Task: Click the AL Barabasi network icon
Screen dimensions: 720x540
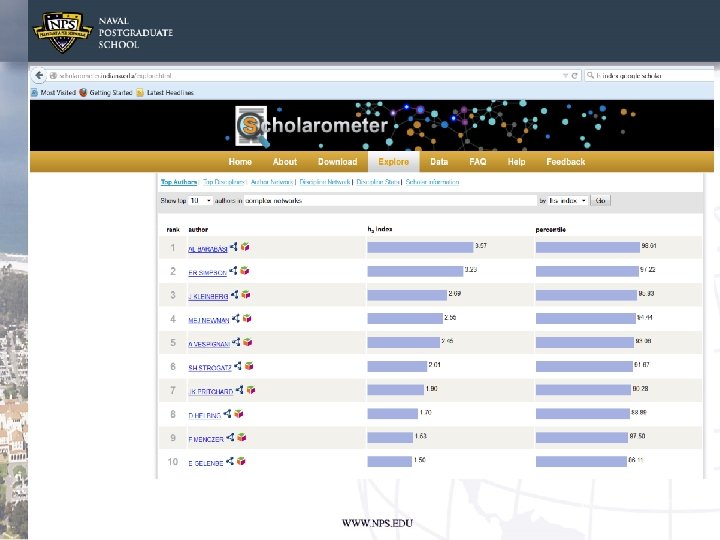Action: (234, 247)
